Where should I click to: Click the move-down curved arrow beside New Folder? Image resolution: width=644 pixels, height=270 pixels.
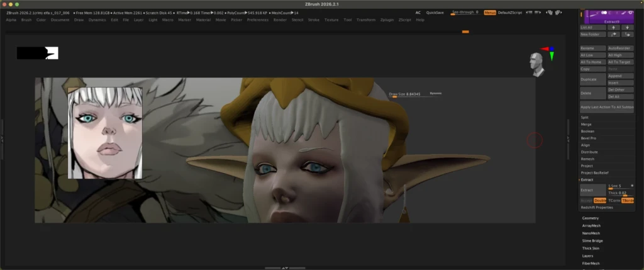628,35
